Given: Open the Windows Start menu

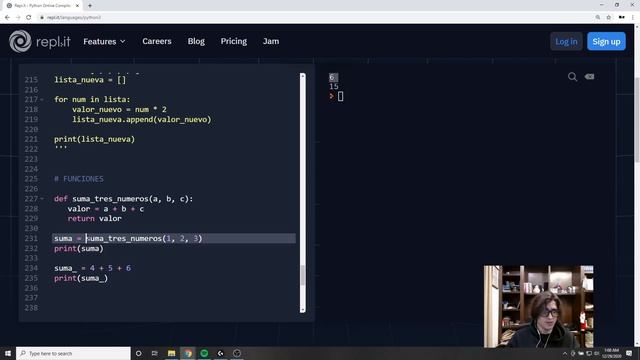Looking at the screenshot, I should 8,353.
